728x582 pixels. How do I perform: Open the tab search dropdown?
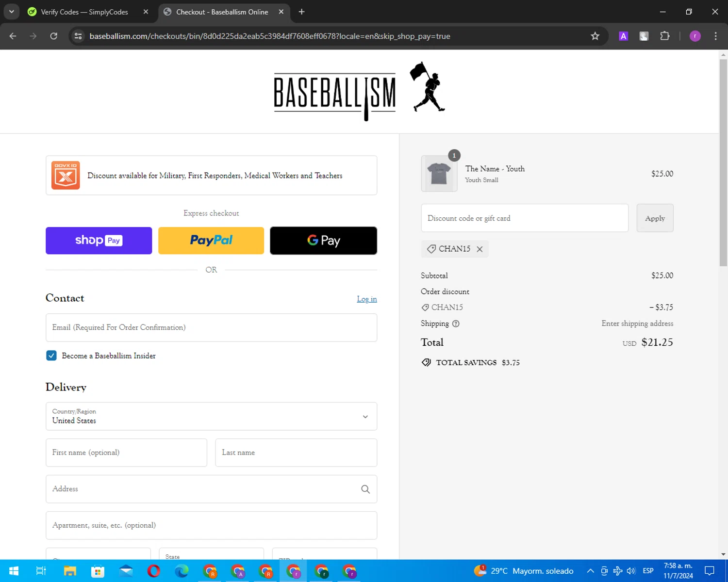click(x=12, y=12)
